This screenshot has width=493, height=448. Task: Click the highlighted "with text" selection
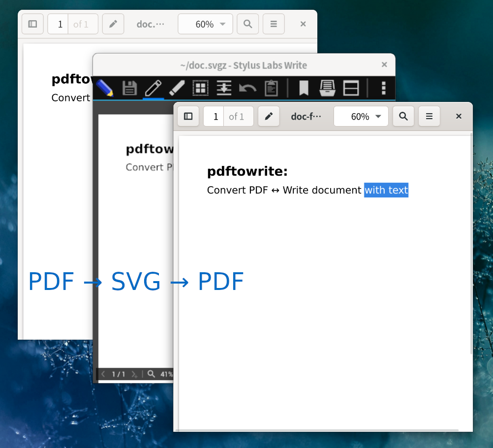pyautogui.click(x=386, y=190)
